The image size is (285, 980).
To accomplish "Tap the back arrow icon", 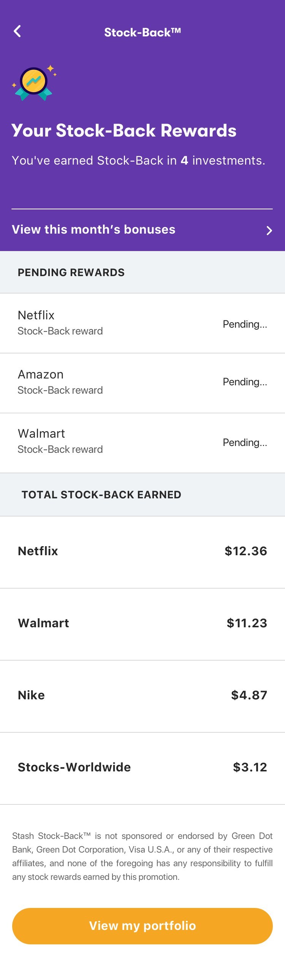I will (x=17, y=31).
